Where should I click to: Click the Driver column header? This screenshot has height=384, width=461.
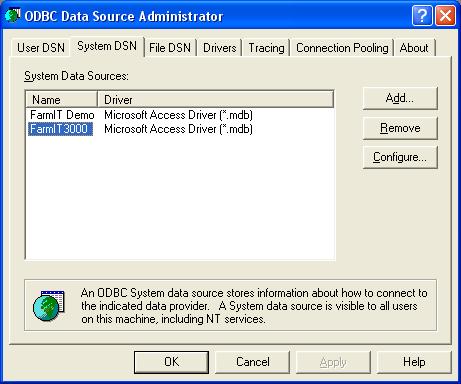(215, 100)
